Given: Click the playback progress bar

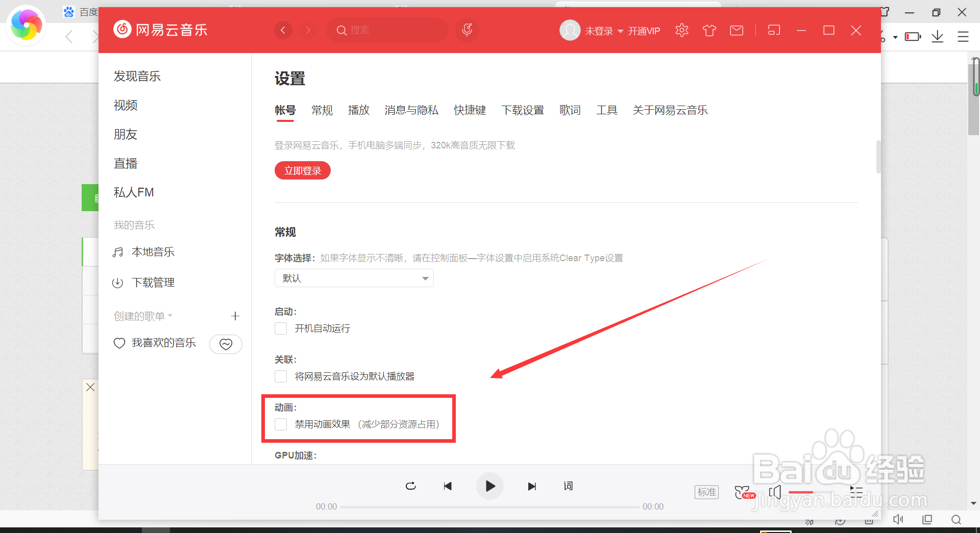Looking at the screenshot, I should click(490, 507).
